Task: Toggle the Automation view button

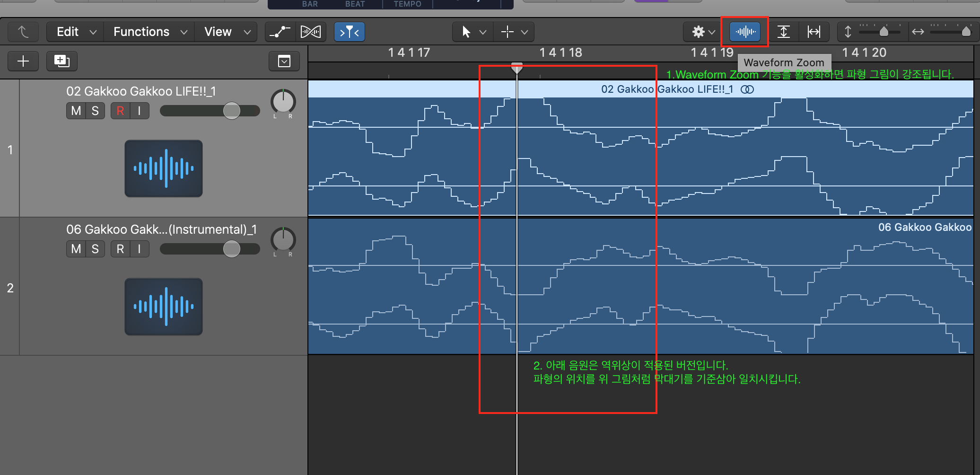Action: click(x=280, y=32)
